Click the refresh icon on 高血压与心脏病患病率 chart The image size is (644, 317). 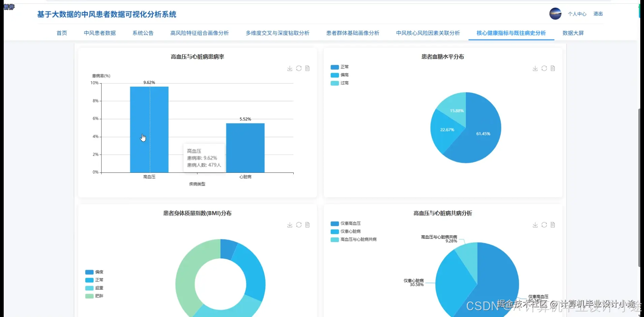tap(299, 68)
